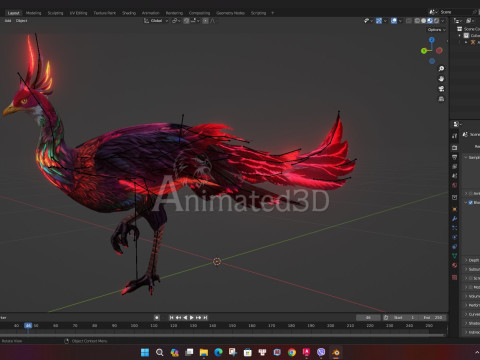Open the Material properties tab
The width and height of the screenshot is (480, 360).
pos(455,265)
